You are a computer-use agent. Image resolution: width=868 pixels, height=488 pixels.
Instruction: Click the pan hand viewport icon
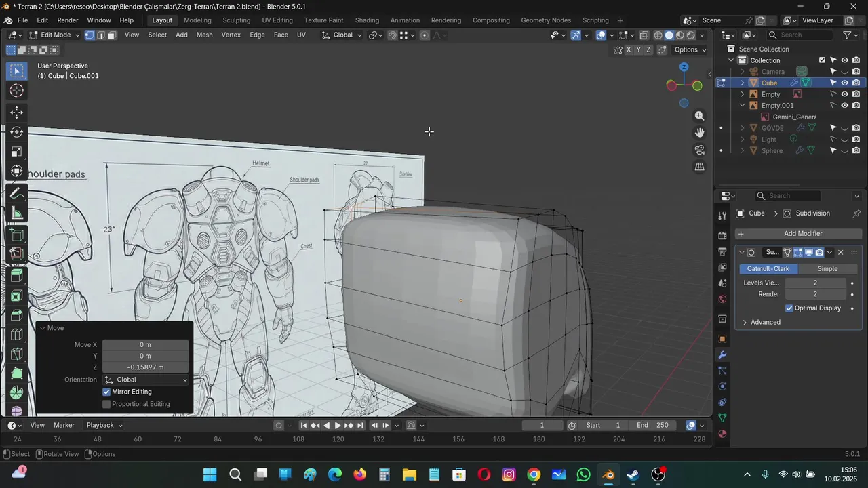click(x=700, y=133)
